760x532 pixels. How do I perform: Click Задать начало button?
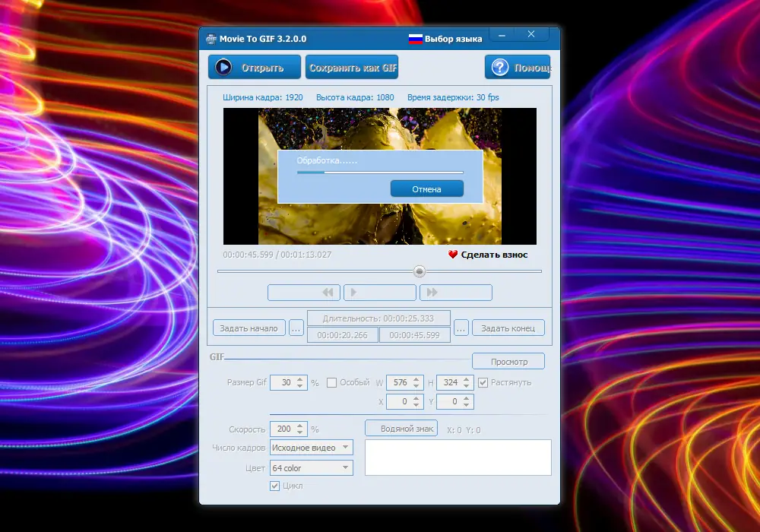(249, 328)
